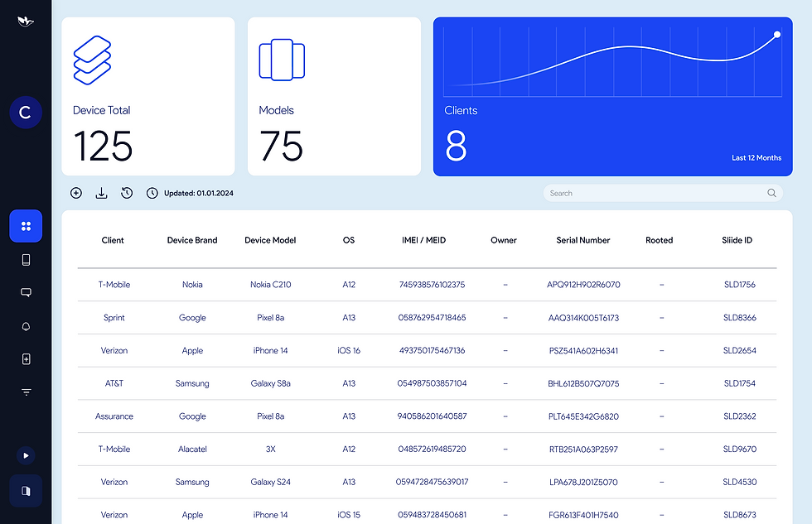Click serial FGR613F401H7540
812x524 pixels.
coord(583,515)
